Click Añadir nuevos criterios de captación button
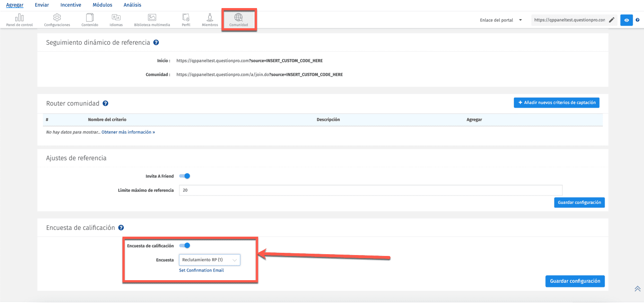 (557, 103)
